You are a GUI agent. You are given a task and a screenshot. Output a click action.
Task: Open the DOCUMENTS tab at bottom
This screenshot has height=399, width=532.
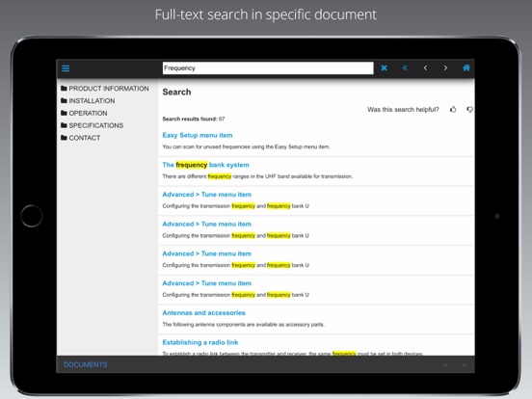pos(85,364)
